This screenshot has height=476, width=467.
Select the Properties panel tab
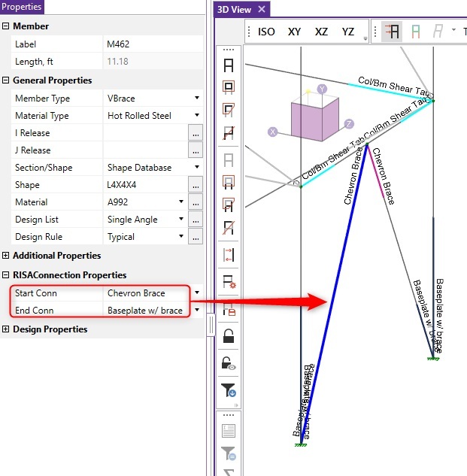tap(22, 7)
